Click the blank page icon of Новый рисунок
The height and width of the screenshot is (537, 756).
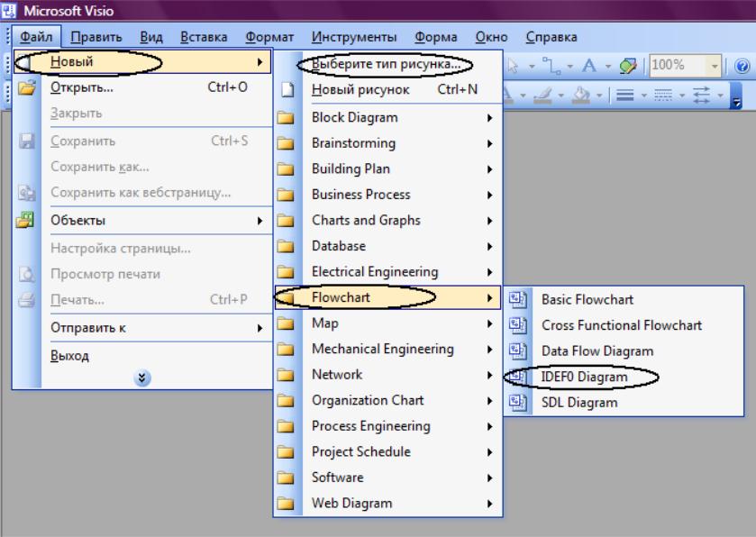[287, 89]
